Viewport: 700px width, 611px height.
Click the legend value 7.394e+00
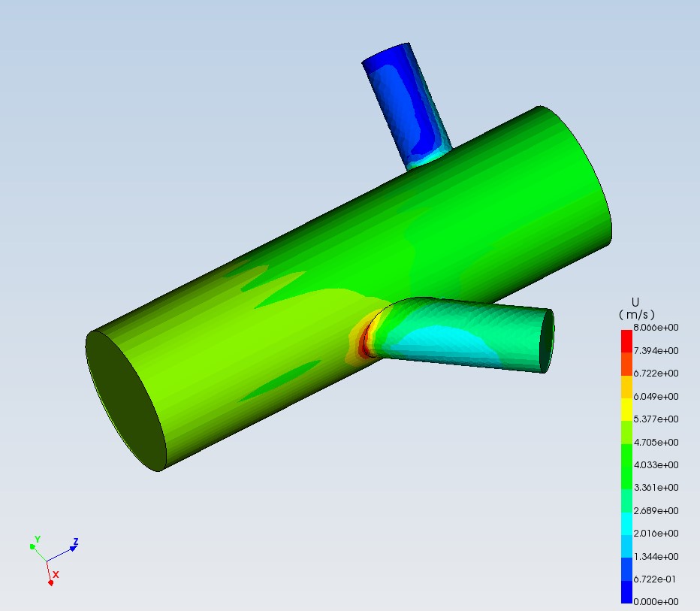click(x=656, y=351)
